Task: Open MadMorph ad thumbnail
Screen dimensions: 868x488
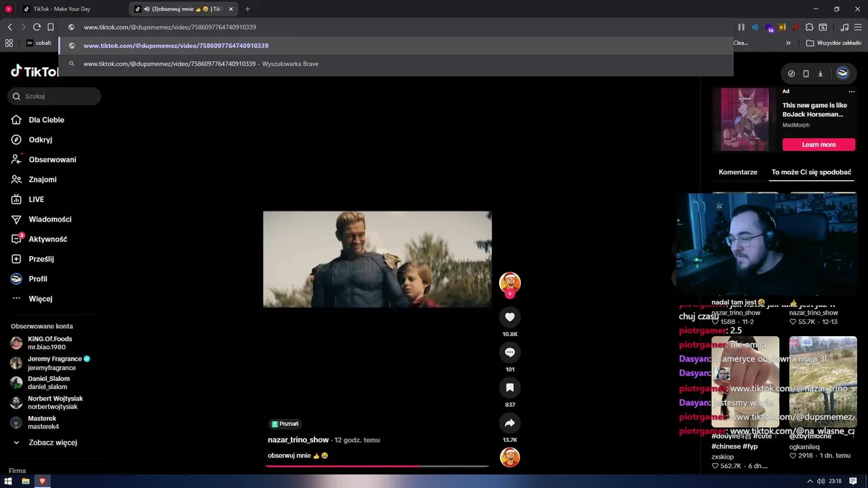Action: (745, 119)
